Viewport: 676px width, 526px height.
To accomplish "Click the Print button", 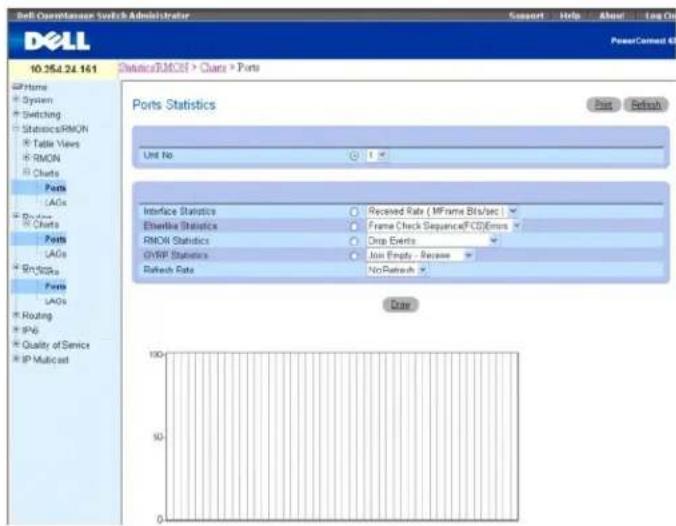I will [x=604, y=104].
